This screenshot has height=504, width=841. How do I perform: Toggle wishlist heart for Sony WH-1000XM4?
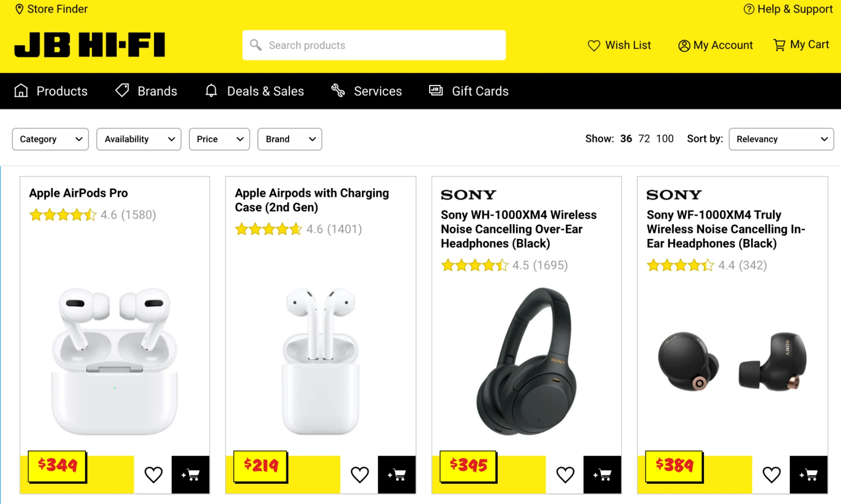(565, 475)
